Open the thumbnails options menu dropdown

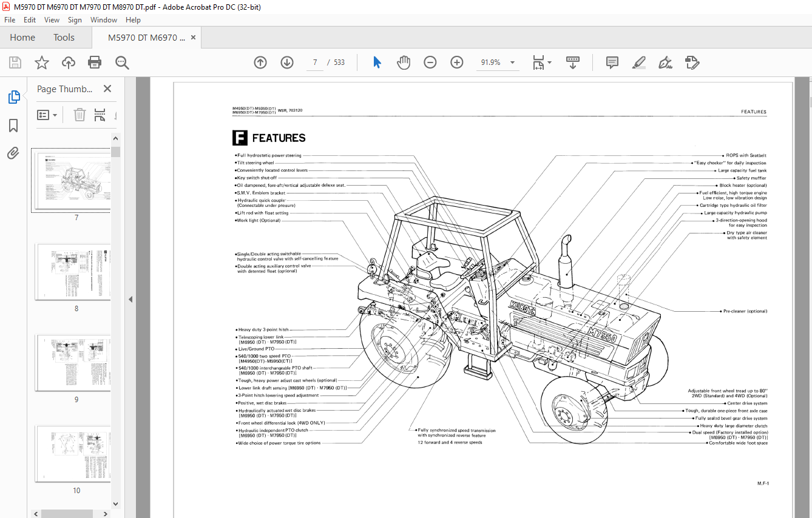click(47, 115)
